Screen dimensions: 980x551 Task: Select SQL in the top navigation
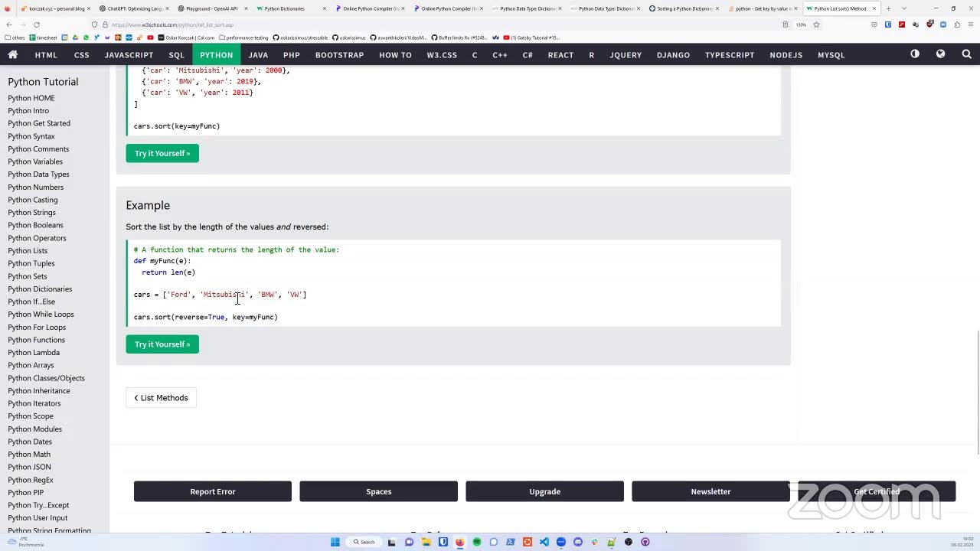pyautogui.click(x=176, y=54)
